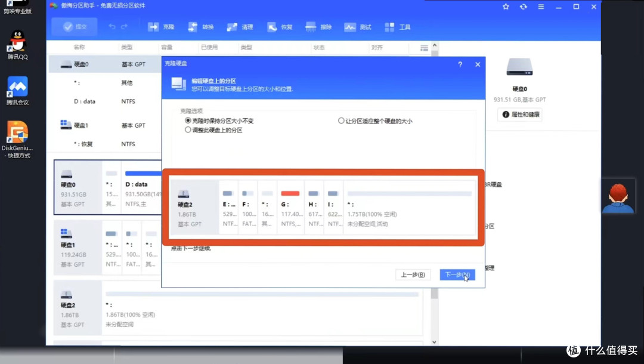
Task: Click 属性和健康 button
Action: pos(520,114)
